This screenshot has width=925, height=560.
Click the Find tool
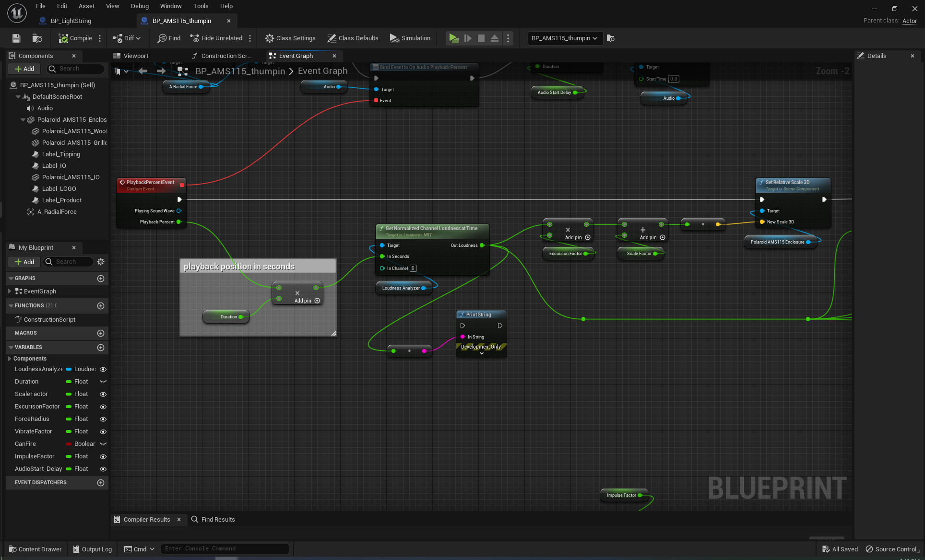(169, 38)
